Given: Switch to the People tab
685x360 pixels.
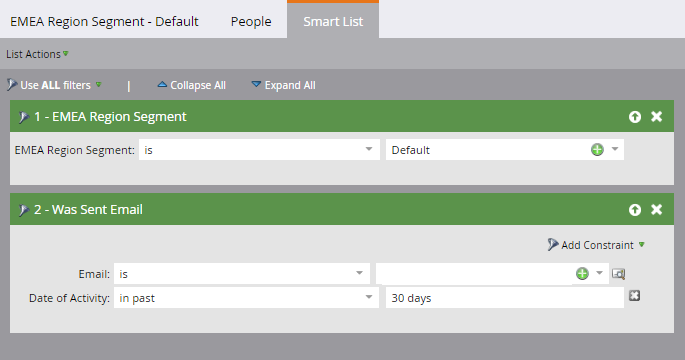Looking at the screenshot, I should point(251,21).
